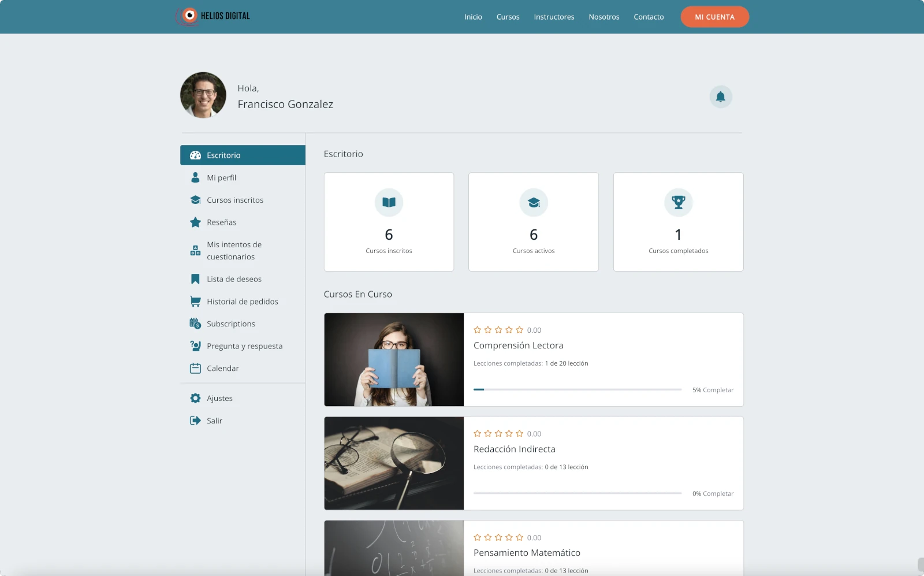Screen dimensions: 924x576
Task: Click Francisco Gonzalez's profile photo
Action: point(203,95)
